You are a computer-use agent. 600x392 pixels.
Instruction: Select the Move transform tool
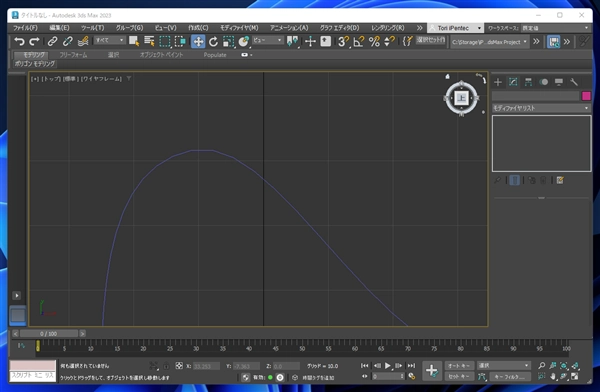(x=198, y=41)
